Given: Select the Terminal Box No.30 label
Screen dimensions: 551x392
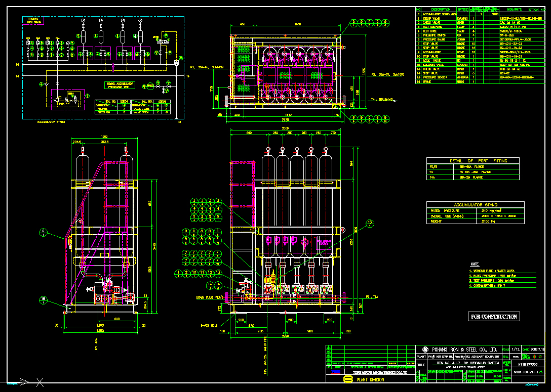Looking at the screenshot, I should pyautogui.click(x=33, y=20).
